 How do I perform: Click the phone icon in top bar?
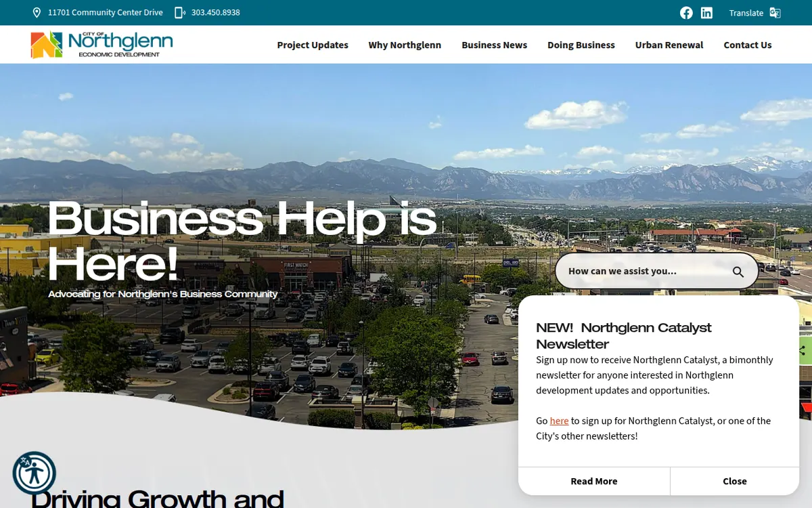tap(179, 13)
